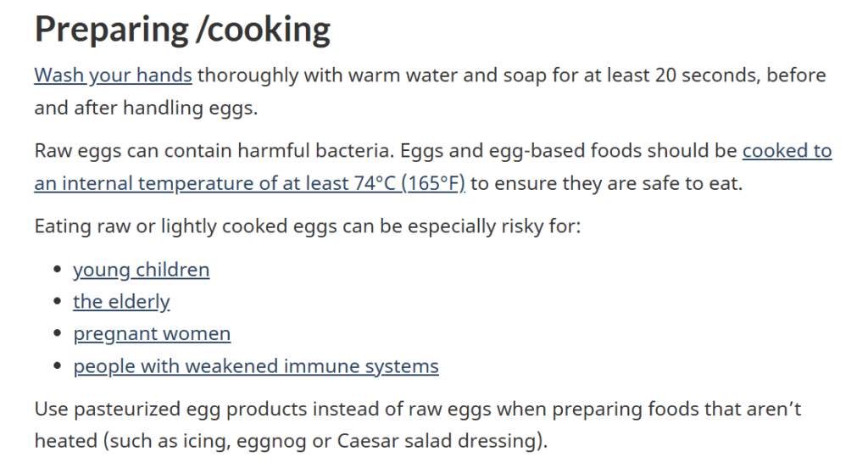
Task: Visit the "young children" link
Action: (x=142, y=270)
